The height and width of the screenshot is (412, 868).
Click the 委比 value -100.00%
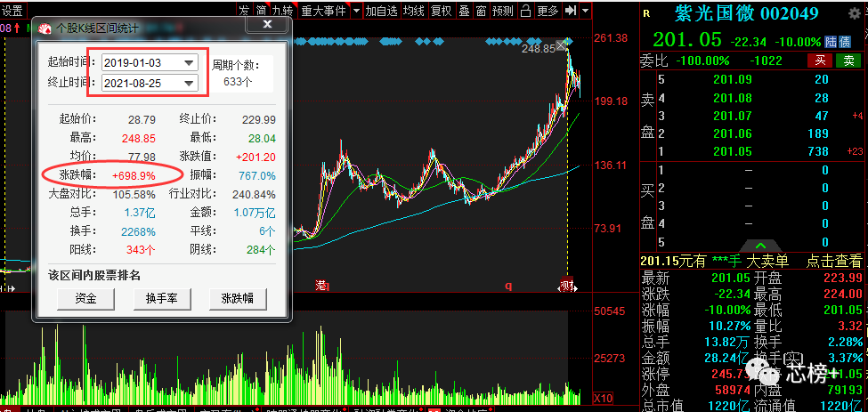[702, 61]
